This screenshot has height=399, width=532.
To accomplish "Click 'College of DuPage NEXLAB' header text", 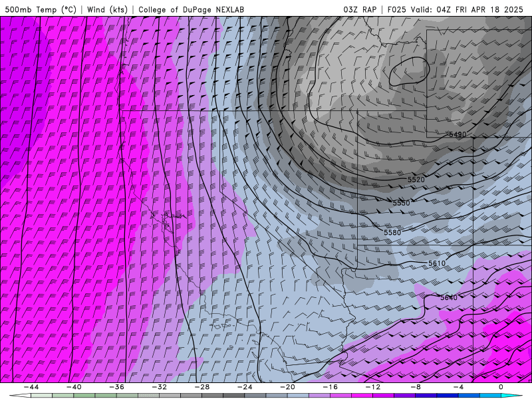I will pyautogui.click(x=191, y=9).
